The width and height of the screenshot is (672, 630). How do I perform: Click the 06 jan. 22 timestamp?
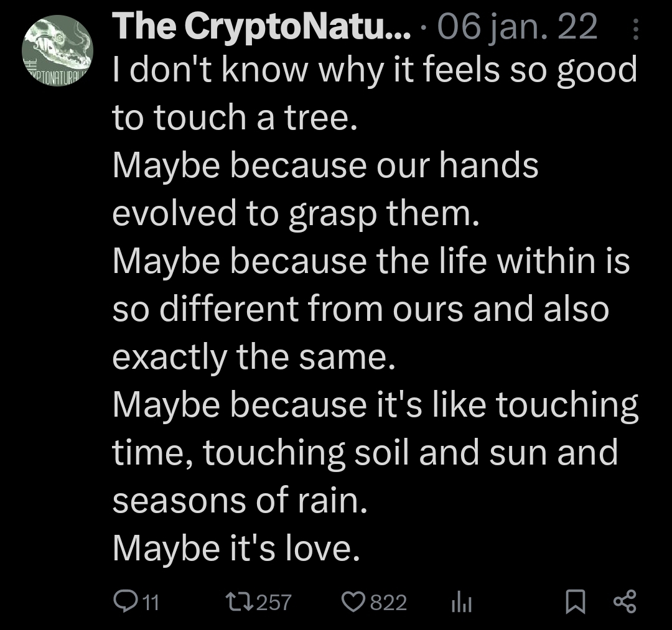click(x=518, y=27)
